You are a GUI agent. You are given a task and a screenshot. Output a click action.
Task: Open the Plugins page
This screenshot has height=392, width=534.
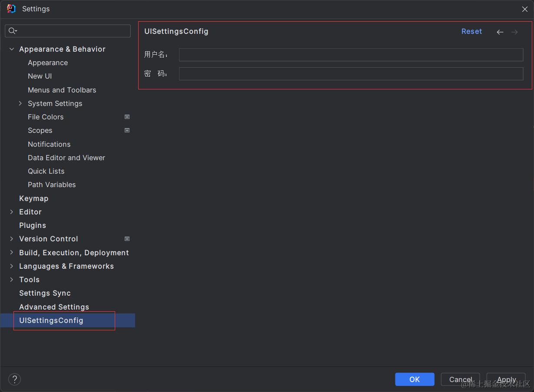(33, 225)
